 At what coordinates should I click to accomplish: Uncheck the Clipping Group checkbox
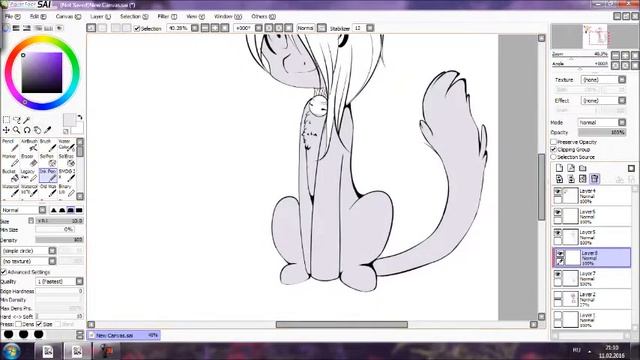pos(554,149)
